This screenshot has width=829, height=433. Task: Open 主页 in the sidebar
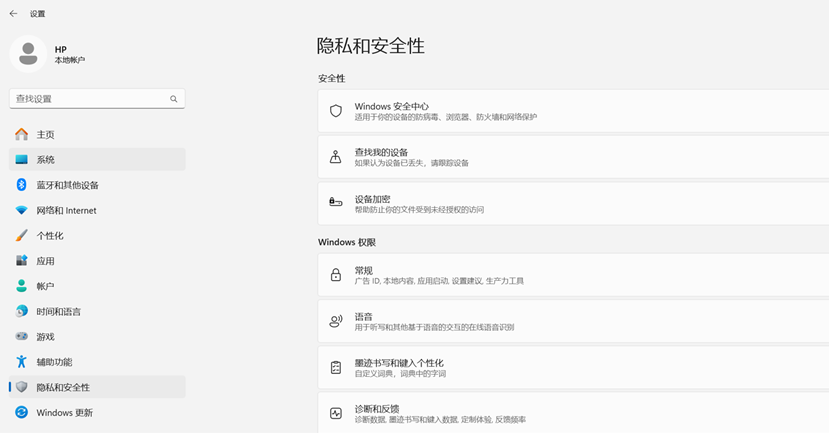click(97, 134)
